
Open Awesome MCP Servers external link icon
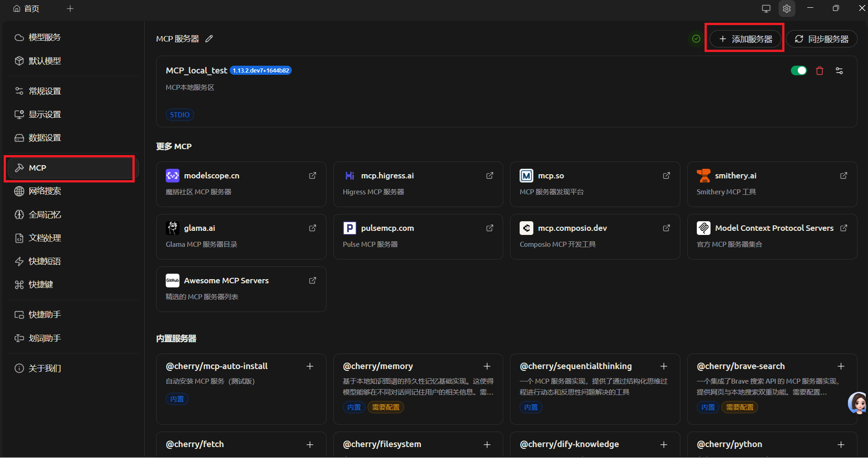[x=313, y=281]
